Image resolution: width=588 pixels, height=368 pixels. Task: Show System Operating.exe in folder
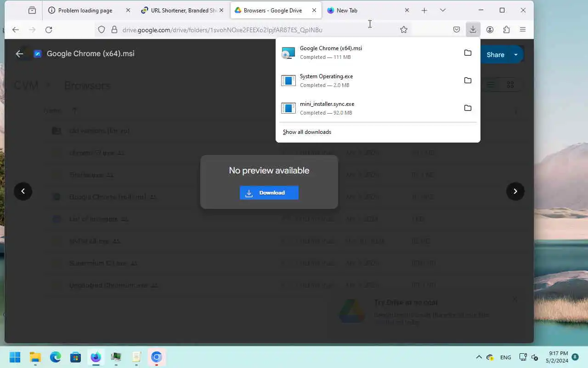[x=468, y=80]
